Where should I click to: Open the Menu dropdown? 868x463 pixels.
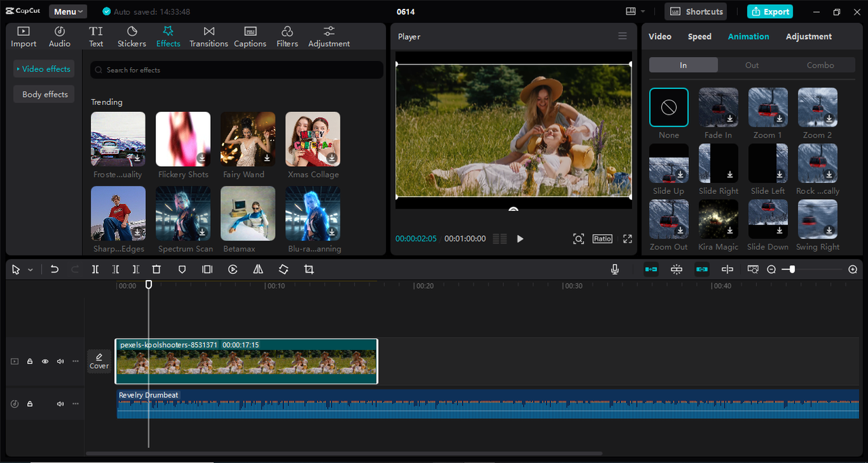coord(68,12)
